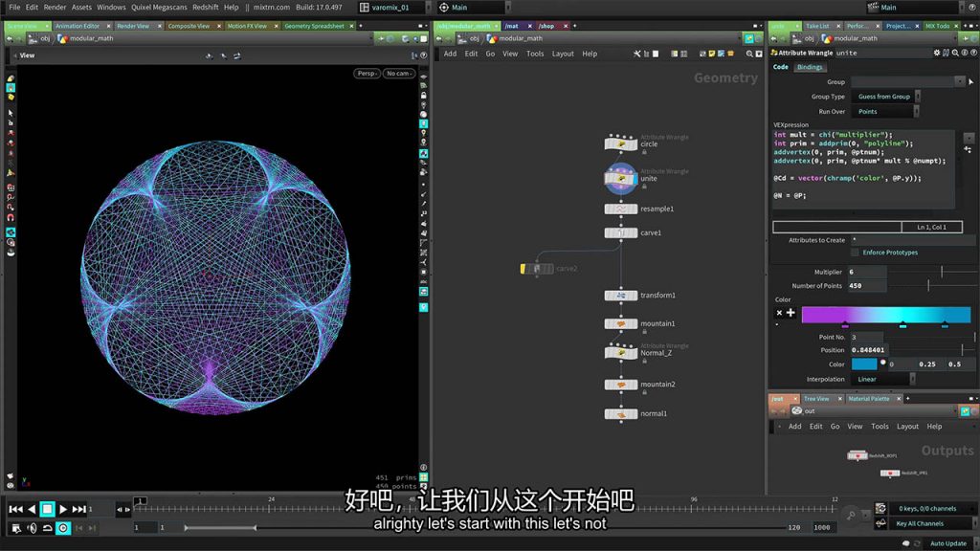Click the parameter pane magnifier search icon
Image resolution: width=980 pixels, height=551 pixels.
[955, 54]
